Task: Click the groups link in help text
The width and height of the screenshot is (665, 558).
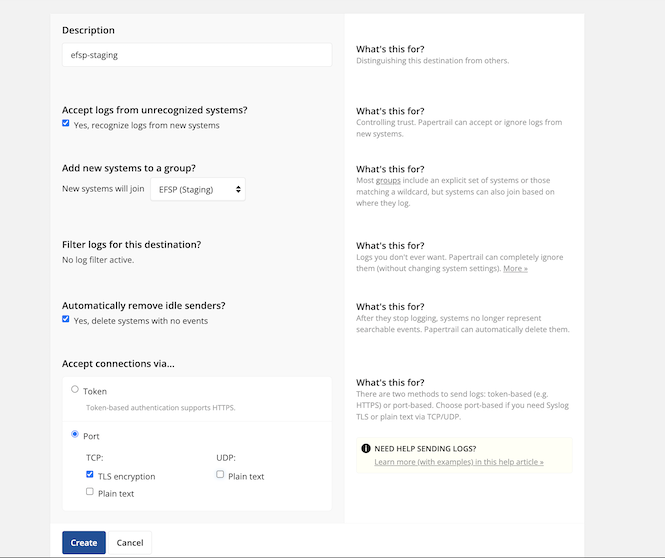Action: (388, 180)
